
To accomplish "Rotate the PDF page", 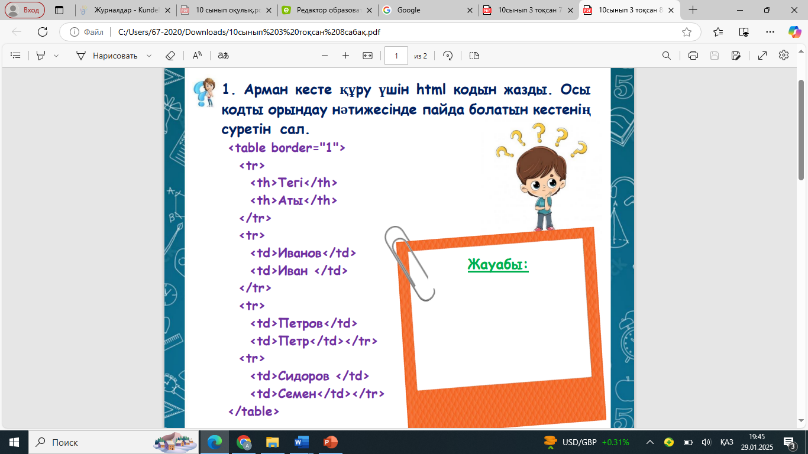I will [x=448, y=56].
